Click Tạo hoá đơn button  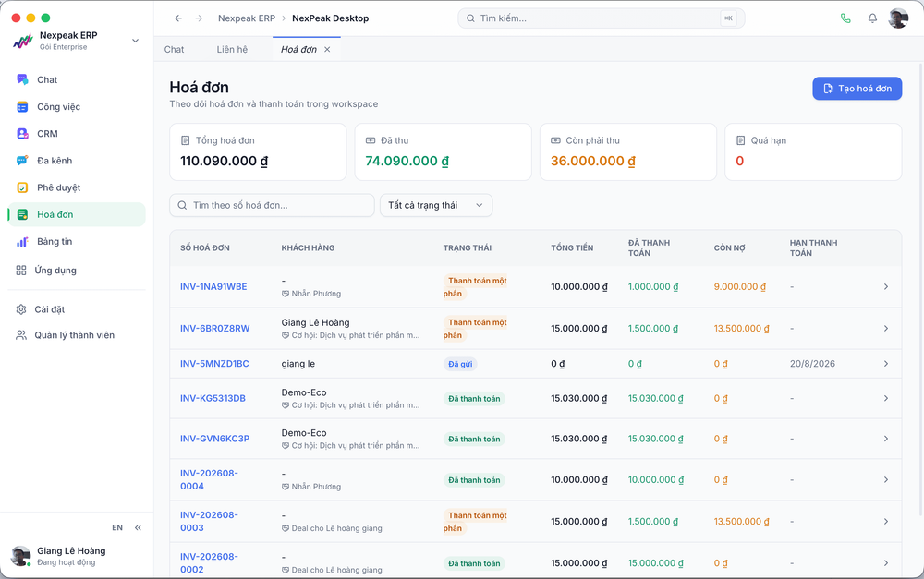click(857, 89)
